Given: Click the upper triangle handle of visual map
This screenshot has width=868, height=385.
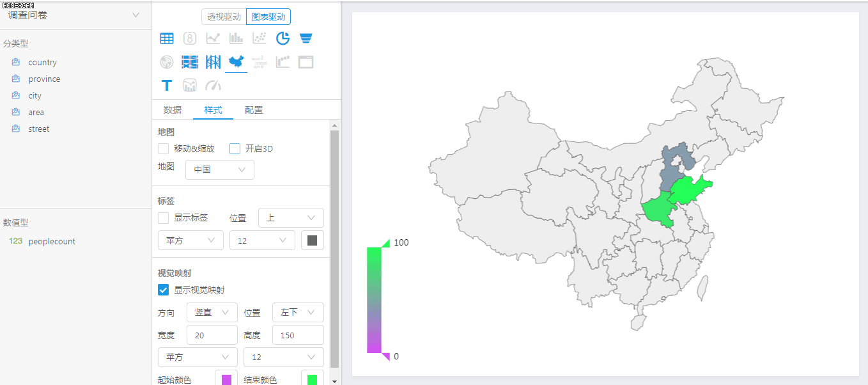Looking at the screenshot, I should (x=386, y=243).
